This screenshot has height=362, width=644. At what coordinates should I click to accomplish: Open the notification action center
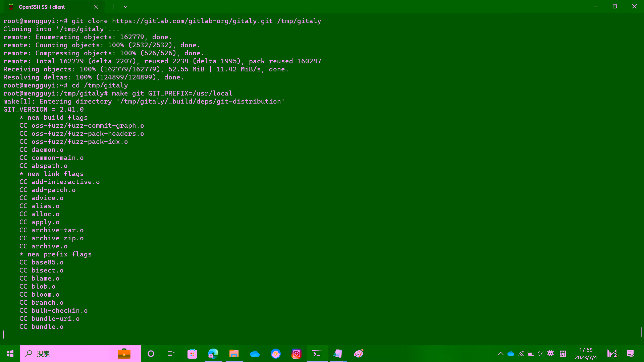pyautogui.click(x=630, y=354)
